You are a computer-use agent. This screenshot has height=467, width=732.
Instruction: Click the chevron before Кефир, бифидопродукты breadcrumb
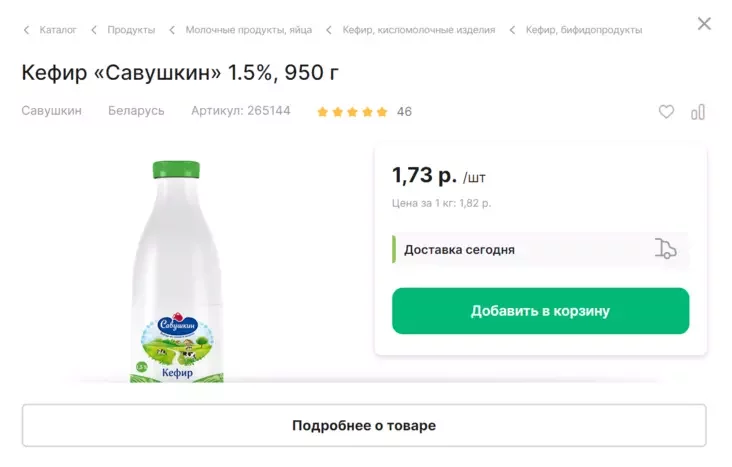(513, 30)
